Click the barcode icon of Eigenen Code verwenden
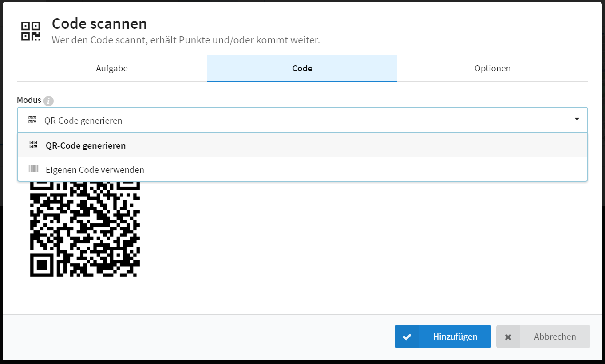This screenshot has height=364, width=605. [x=33, y=169]
